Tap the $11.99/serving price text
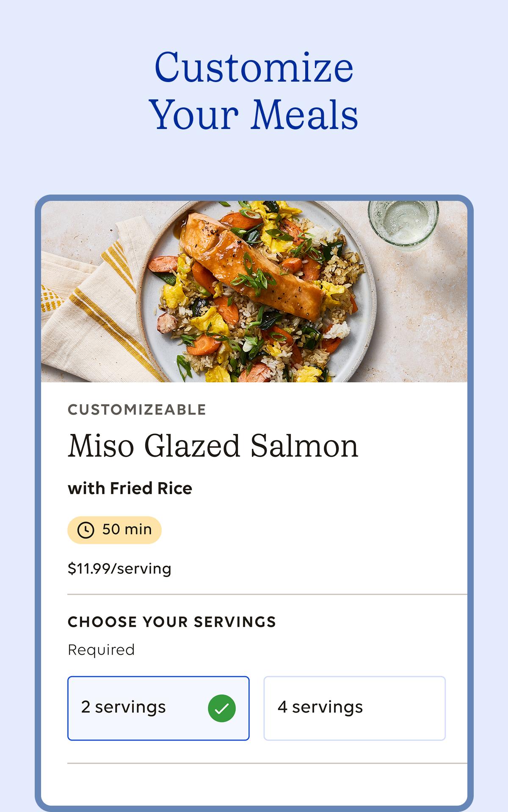This screenshot has width=508, height=812. (x=119, y=569)
